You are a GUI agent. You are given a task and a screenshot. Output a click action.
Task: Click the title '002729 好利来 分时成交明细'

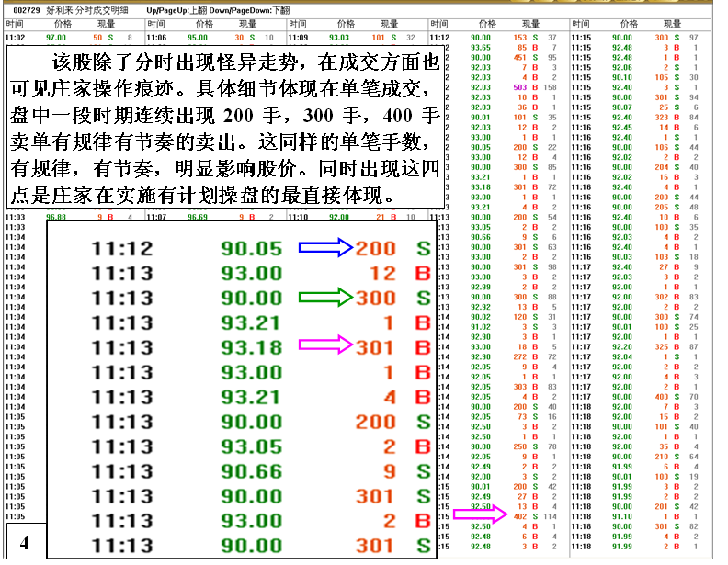coord(71,10)
